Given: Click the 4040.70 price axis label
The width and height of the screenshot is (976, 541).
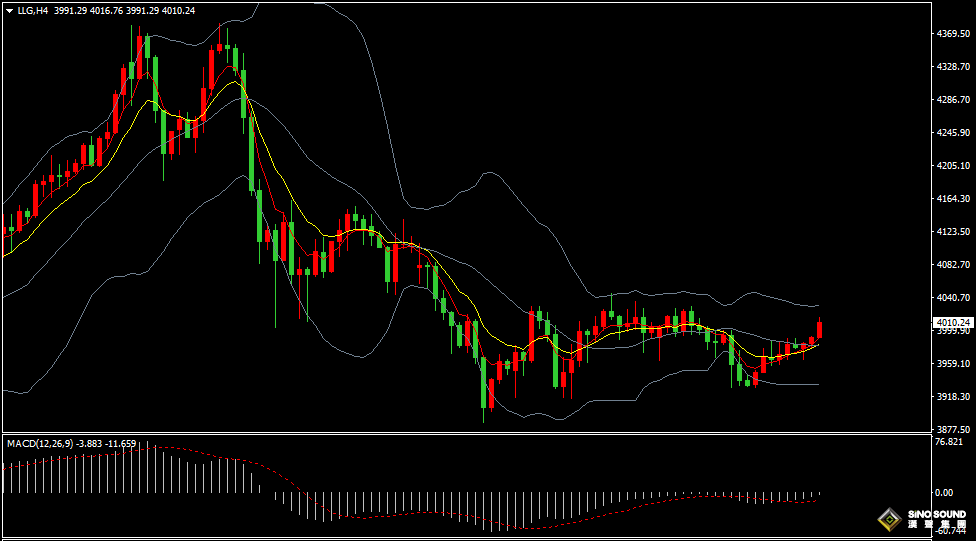Looking at the screenshot, I should (x=951, y=298).
